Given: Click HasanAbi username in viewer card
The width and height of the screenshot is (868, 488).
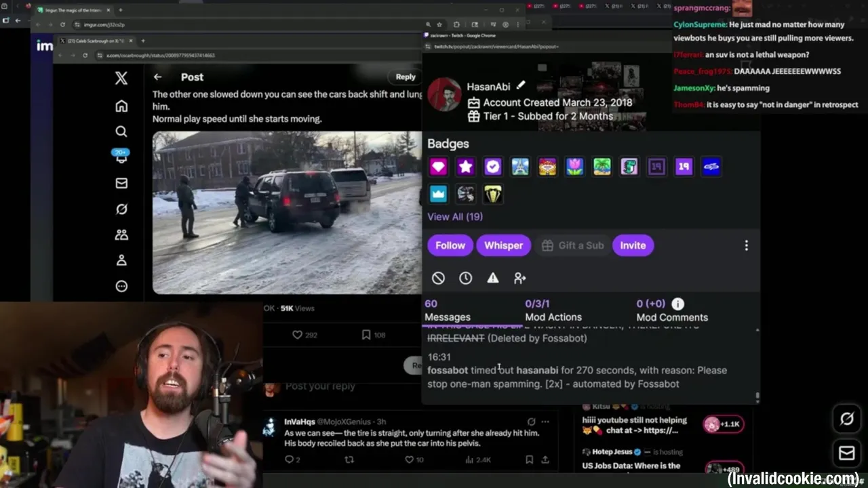Looking at the screenshot, I should point(488,87).
